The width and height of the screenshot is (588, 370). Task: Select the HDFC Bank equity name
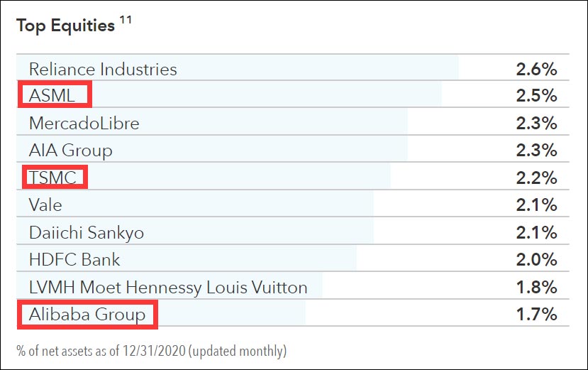[74, 260]
